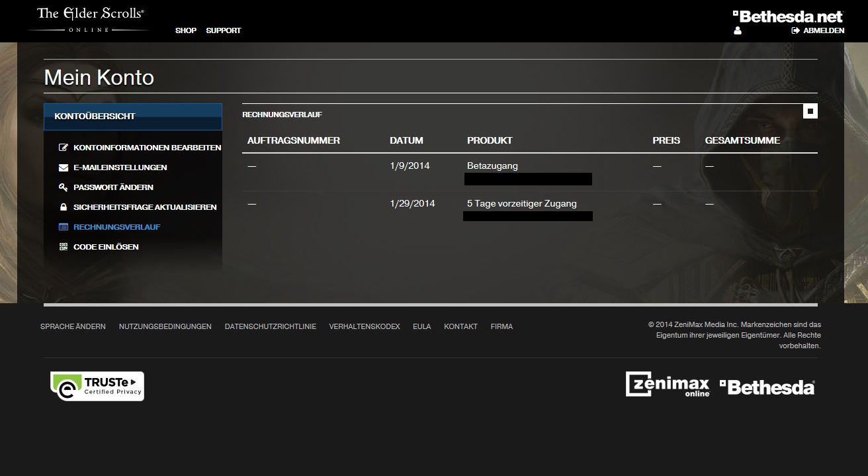Click the envelope icon for E-Maileinstellungen
Screen dimensions: 868x476
point(64,167)
